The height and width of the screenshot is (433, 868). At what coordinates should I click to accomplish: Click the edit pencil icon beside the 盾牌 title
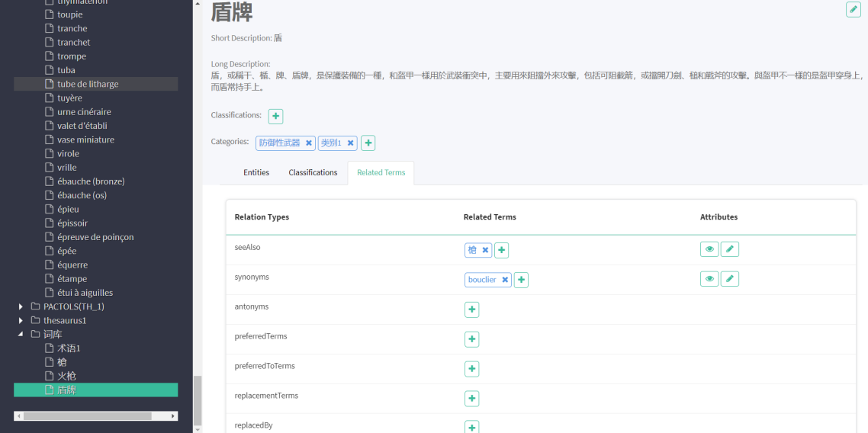click(853, 10)
